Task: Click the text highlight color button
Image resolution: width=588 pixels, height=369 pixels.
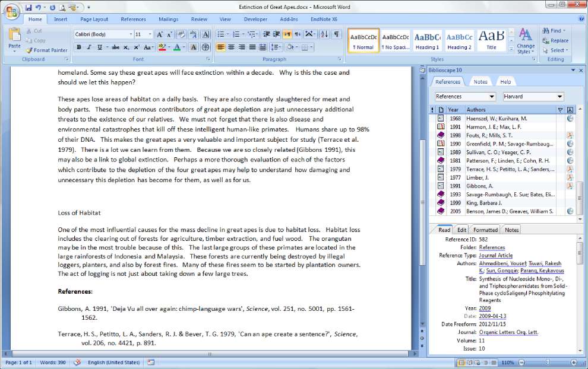Action: (162, 47)
